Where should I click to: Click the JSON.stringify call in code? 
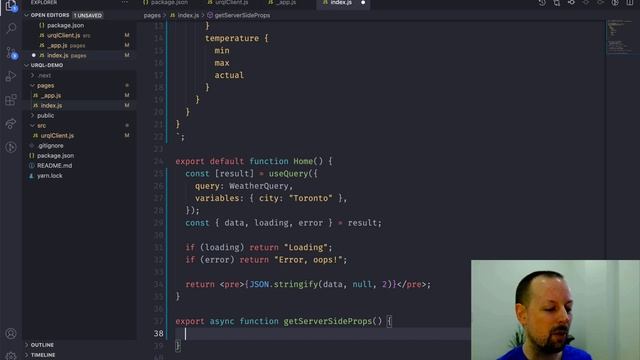pos(283,284)
